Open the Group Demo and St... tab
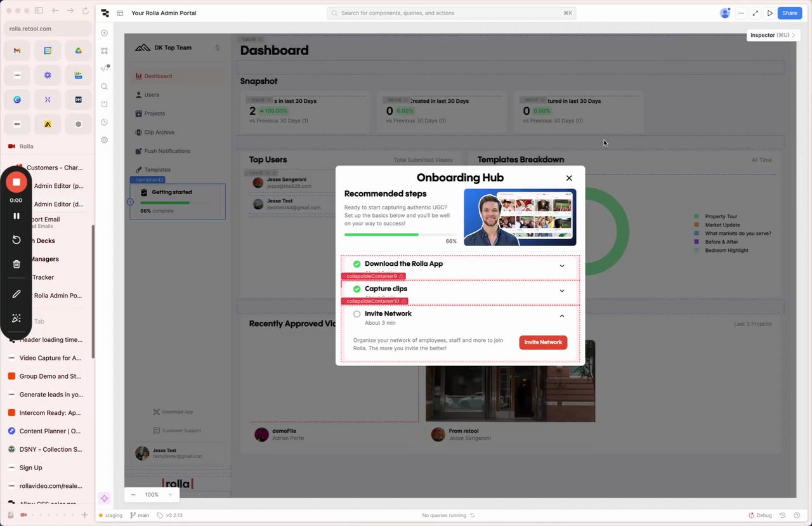 point(48,376)
